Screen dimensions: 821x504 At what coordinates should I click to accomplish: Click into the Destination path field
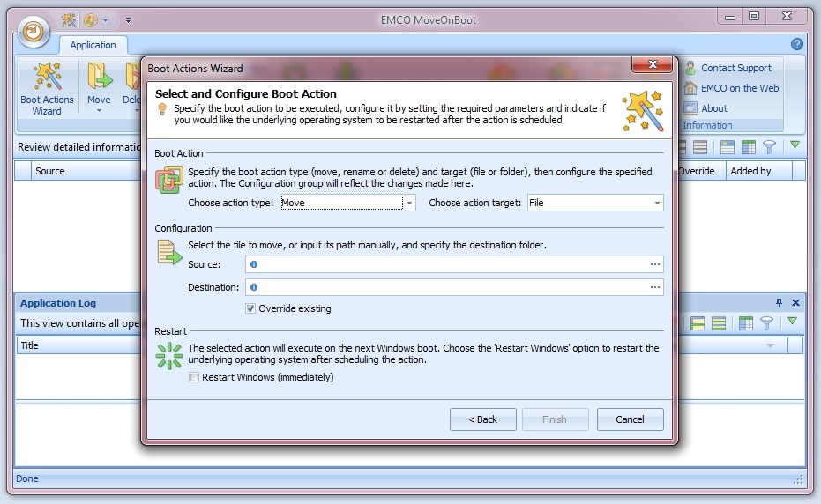(x=453, y=287)
